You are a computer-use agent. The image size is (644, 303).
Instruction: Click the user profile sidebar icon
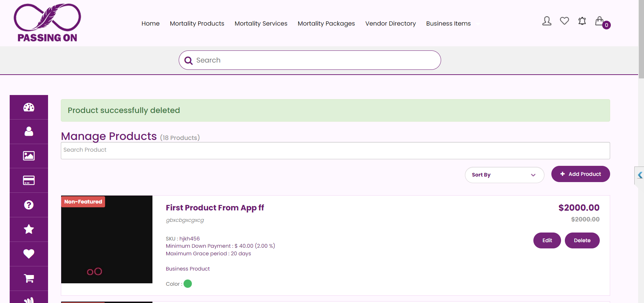[x=29, y=132]
